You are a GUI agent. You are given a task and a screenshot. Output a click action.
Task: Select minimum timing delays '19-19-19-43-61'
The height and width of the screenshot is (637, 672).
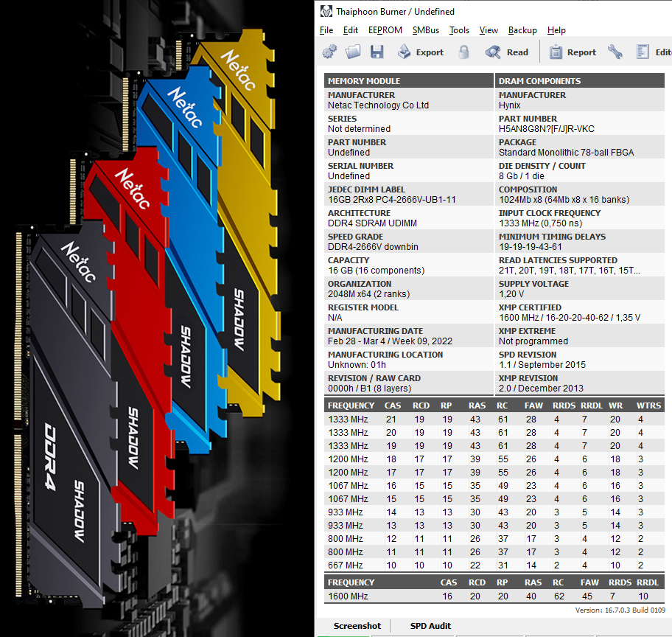coord(530,247)
